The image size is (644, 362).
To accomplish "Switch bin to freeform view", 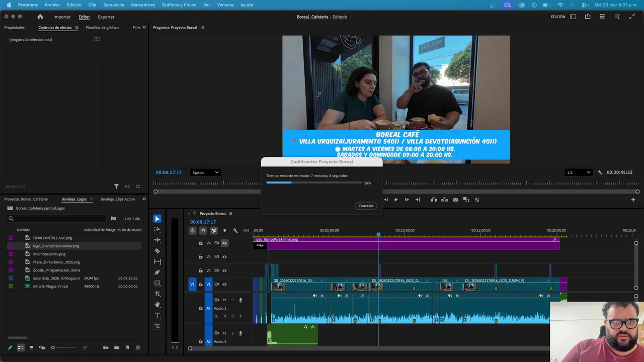I will tap(42, 347).
